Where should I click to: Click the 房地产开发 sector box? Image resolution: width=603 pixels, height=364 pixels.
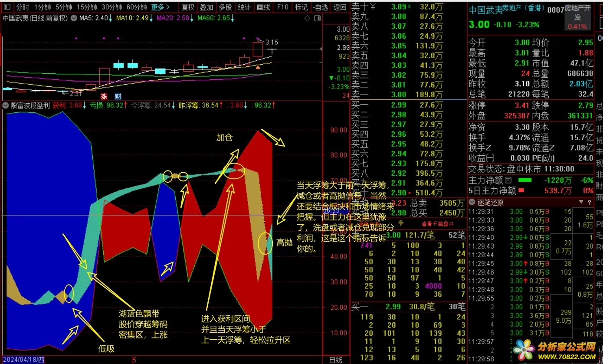(x=577, y=17)
